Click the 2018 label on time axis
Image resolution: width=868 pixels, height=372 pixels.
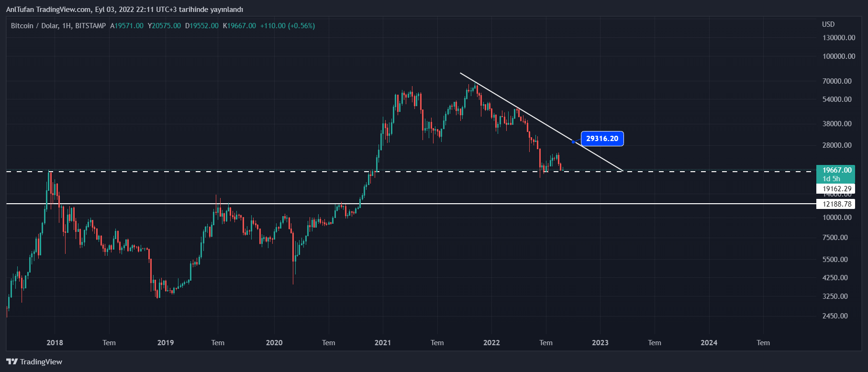point(55,343)
